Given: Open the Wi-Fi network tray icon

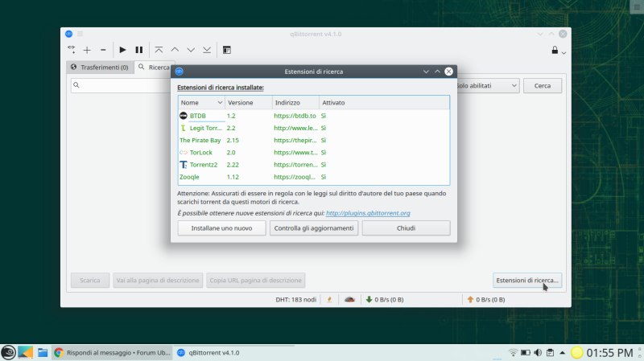Looking at the screenshot, I should coord(513,352).
